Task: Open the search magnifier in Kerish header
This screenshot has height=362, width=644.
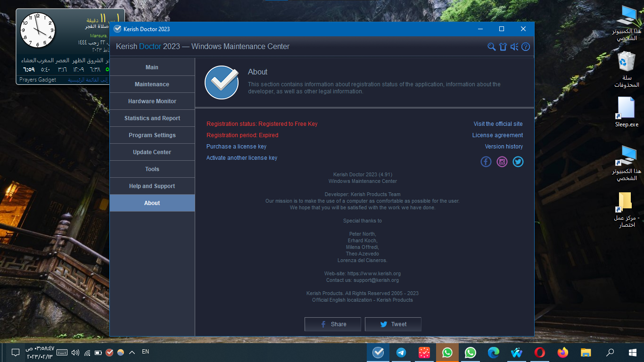Action: point(491,47)
